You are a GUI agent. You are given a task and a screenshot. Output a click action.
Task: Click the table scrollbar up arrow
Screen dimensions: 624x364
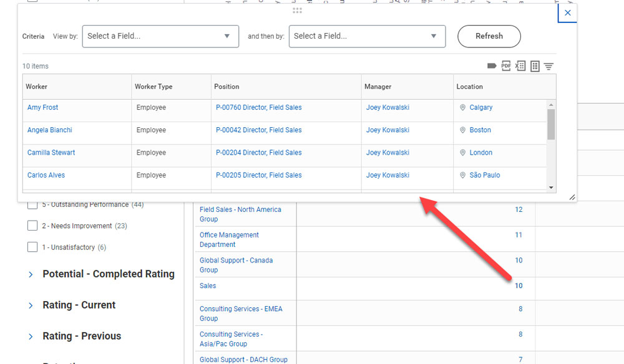click(551, 105)
